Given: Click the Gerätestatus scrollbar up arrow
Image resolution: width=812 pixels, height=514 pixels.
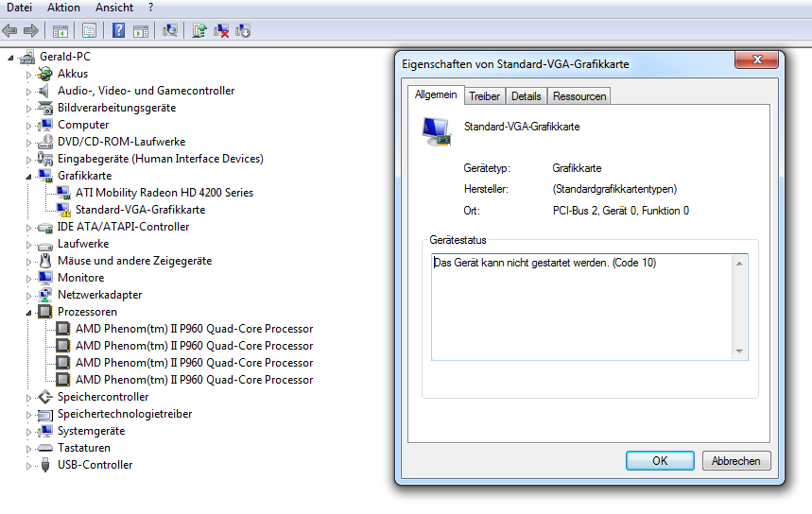Looking at the screenshot, I should (x=739, y=264).
